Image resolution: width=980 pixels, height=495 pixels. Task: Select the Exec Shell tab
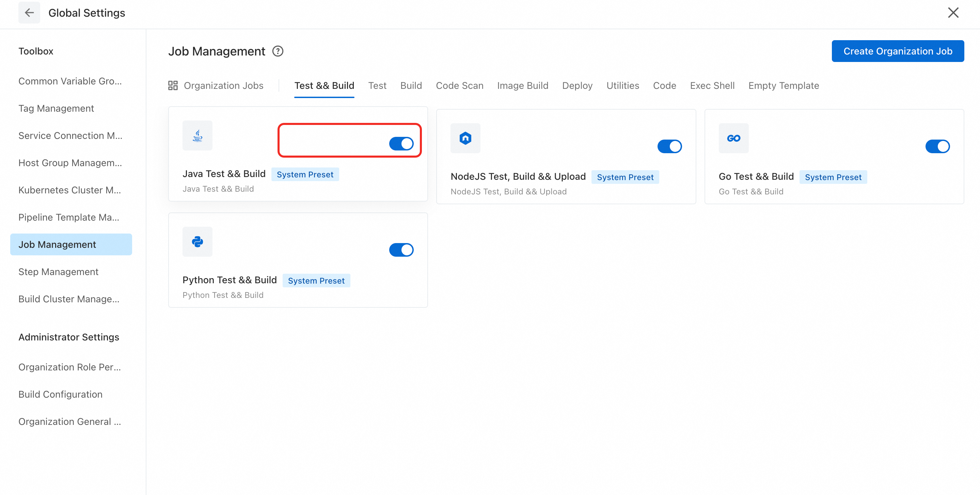(x=712, y=85)
